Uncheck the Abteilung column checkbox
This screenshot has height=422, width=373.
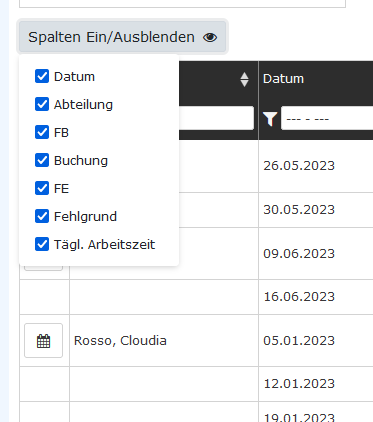[x=42, y=104]
